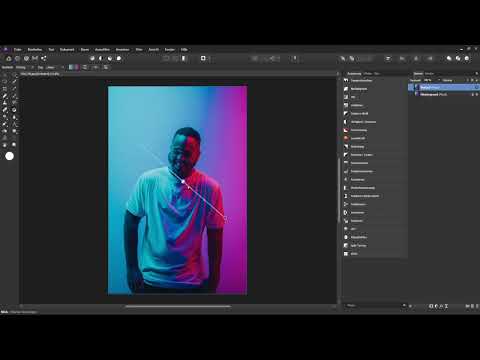Switch to the Liquify persona icon
Screen dimensions: 480x360
point(17,58)
